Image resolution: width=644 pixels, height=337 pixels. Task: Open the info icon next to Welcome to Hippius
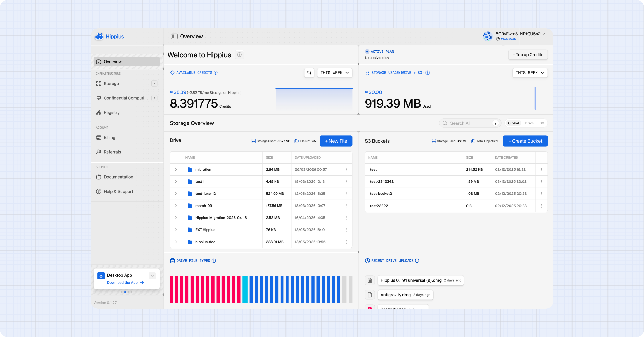tap(239, 55)
